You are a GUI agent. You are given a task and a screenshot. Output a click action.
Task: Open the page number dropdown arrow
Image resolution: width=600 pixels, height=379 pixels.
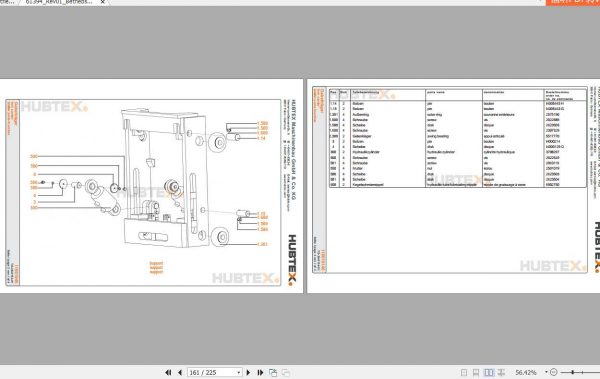pyautogui.click(x=239, y=372)
